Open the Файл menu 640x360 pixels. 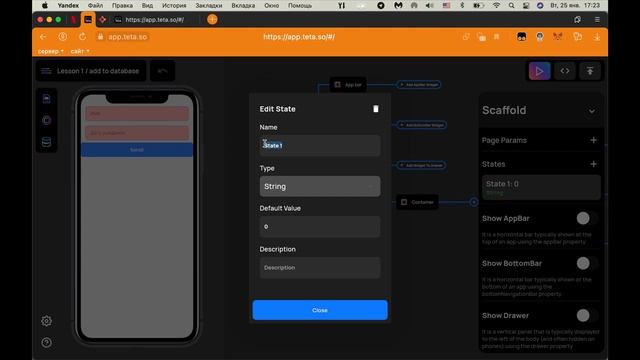click(x=96, y=5)
